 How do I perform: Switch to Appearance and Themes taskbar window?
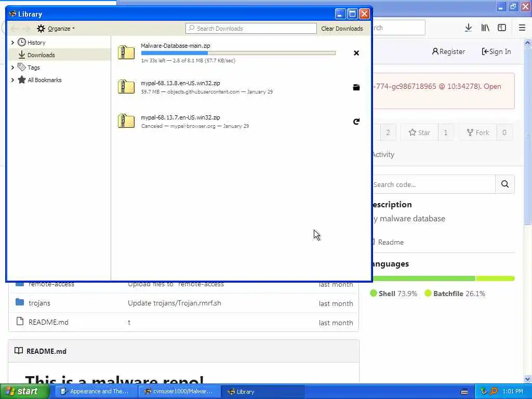pyautogui.click(x=96, y=392)
